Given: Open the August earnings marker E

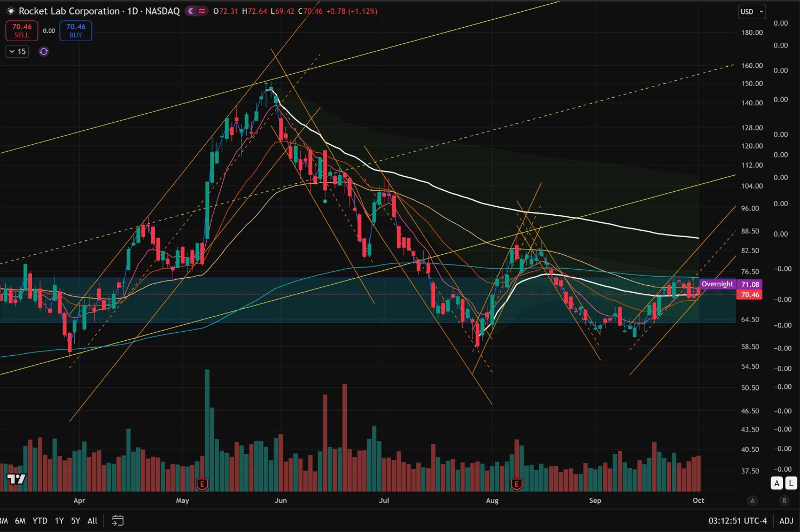Looking at the screenshot, I should tap(516, 484).
